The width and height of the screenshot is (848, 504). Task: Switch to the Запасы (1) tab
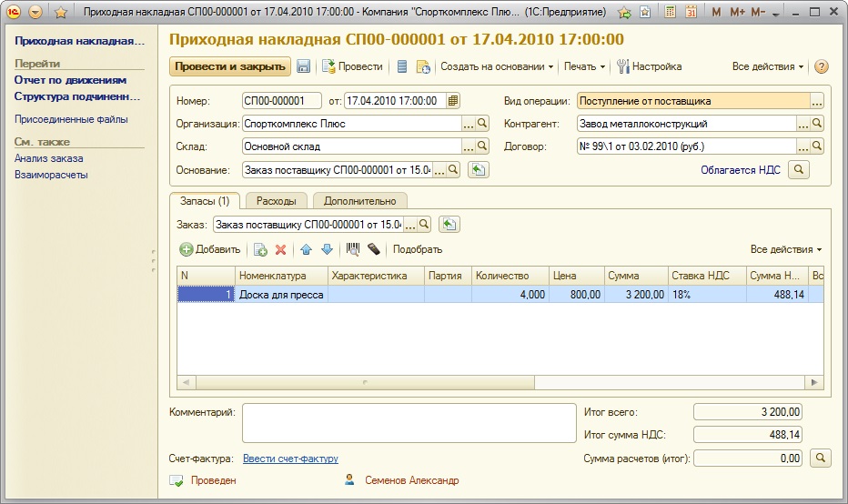(x=205, y=201)
